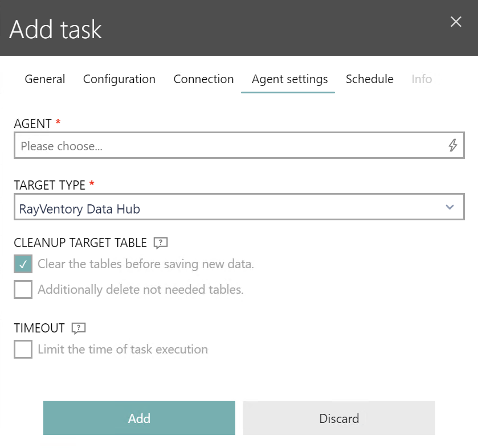Uncheck Clear the tables before saving new data
Viewport: 478px width, 448px height.
(23, 264)
